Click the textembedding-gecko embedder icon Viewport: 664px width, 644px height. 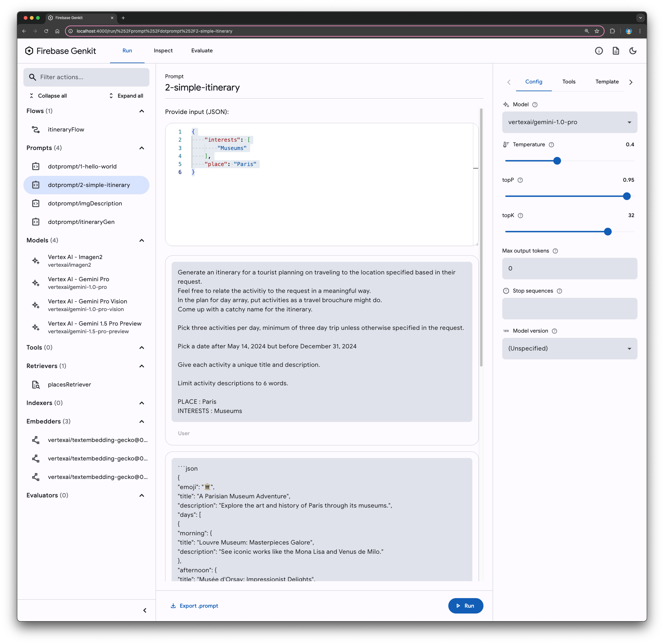(x=37, y=440)
